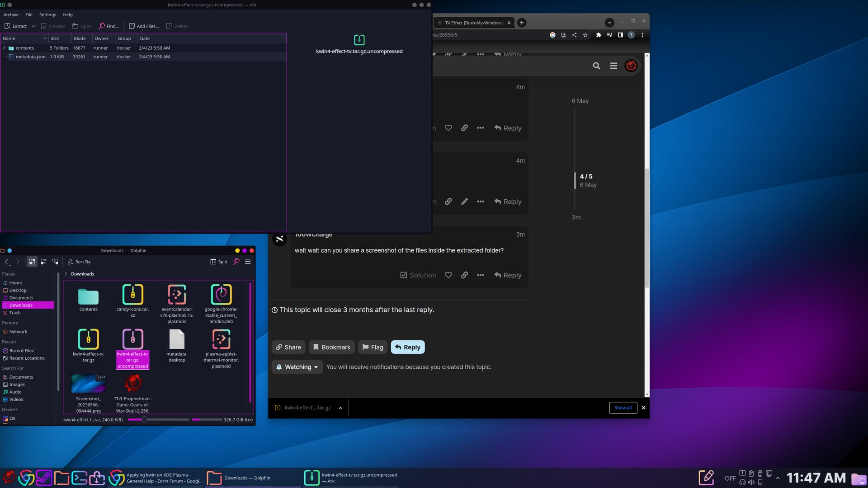Click Add Files in Ark toolbar

tap(144, 26)
